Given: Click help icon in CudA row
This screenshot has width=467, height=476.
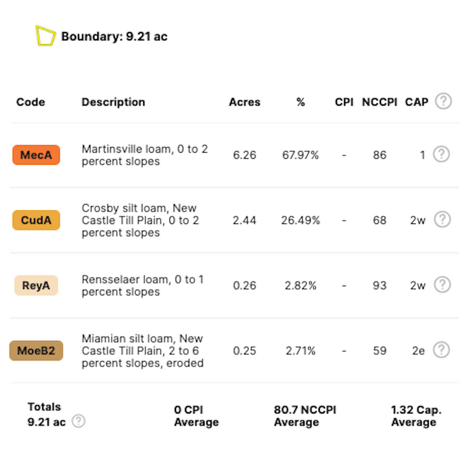Looking at the screenshot, I should [x=442, y=220].
